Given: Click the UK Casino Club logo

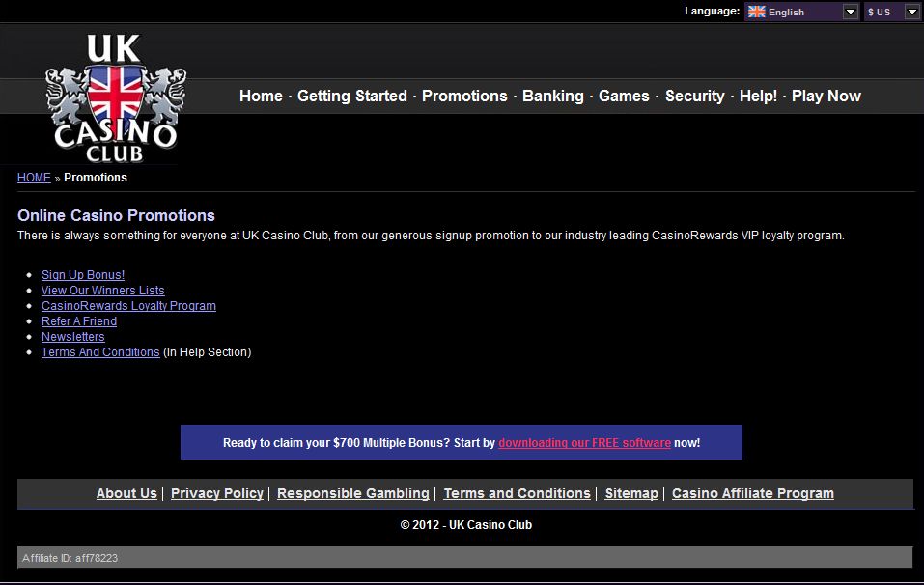Looking at the screenshot, I should pyautogui.click(x=116, y=98).
